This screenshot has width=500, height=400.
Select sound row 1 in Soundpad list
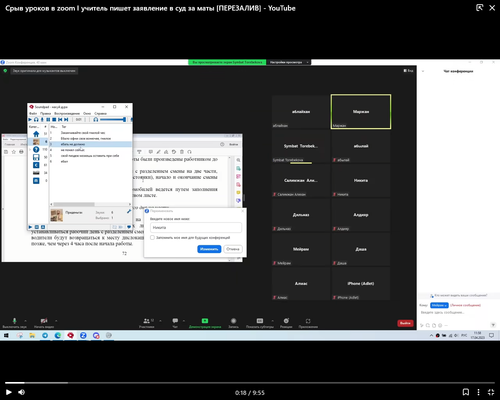tap(91, 133)
